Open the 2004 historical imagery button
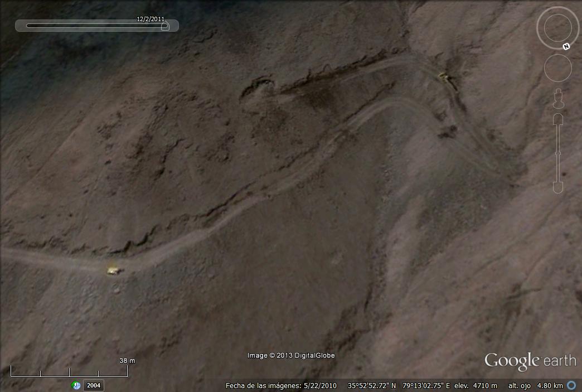 point(94,385)
